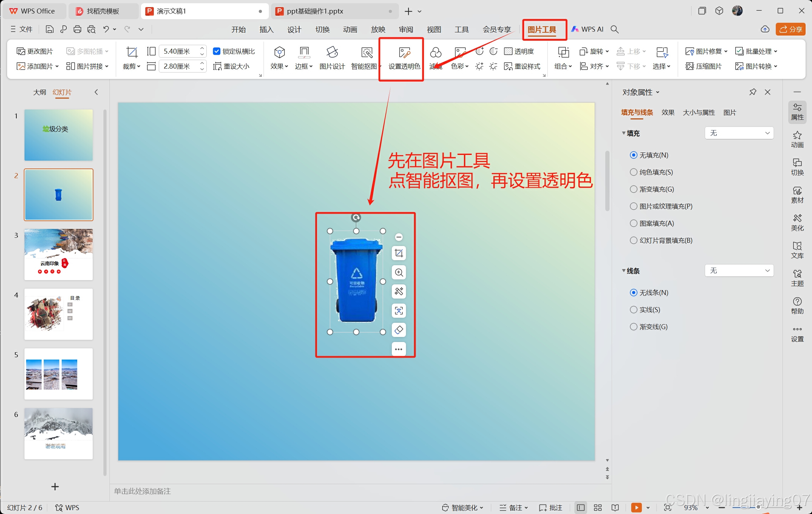
Task: Uncheck 锁定纵横比 lock aspect ratio
Action: 216,51
